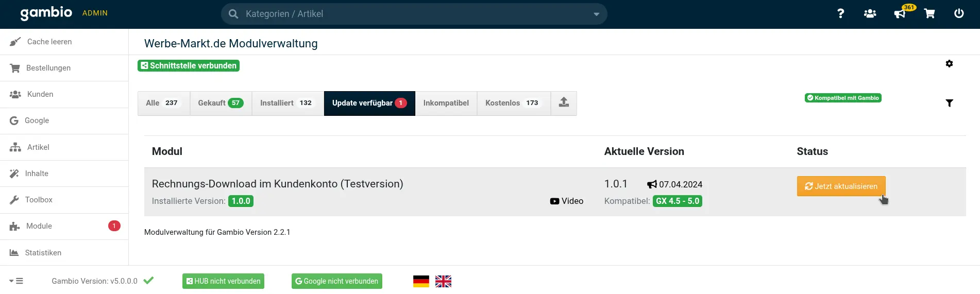Open Kunden in sidebar
980x294 pixels.
tap(64, 94)
